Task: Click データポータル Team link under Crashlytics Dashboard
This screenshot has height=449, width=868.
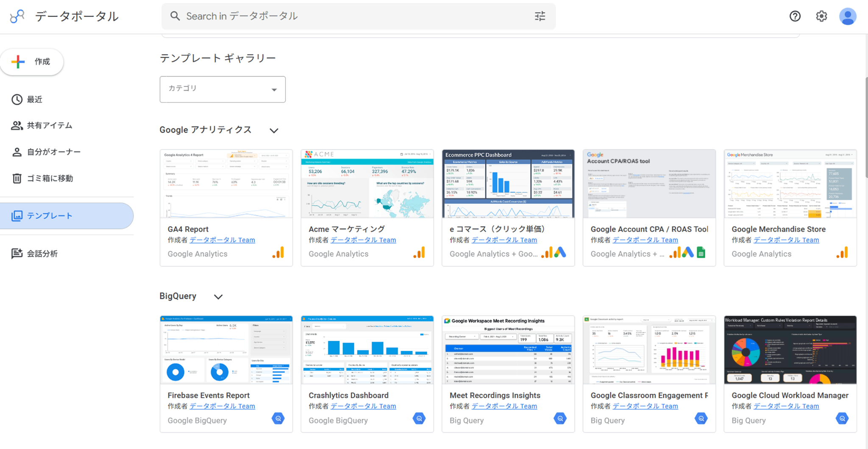Action: point(363,406)
